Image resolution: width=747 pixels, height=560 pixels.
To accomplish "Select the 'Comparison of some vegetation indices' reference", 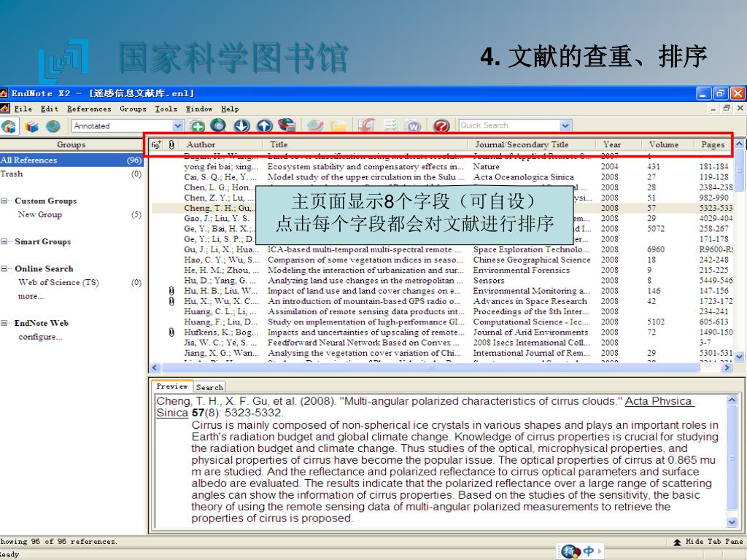I will point(442,260).
